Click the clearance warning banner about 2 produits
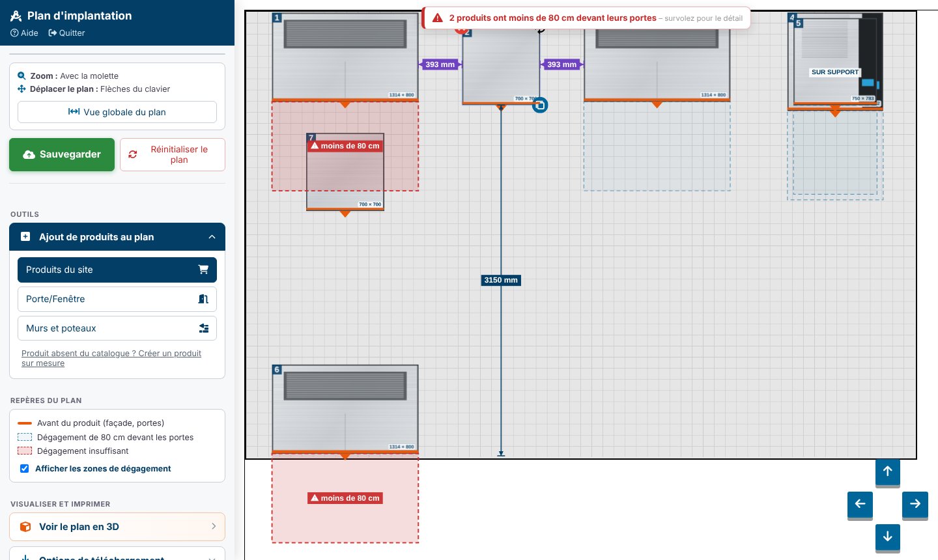The image size is (938, 560). tap(586, 18)
